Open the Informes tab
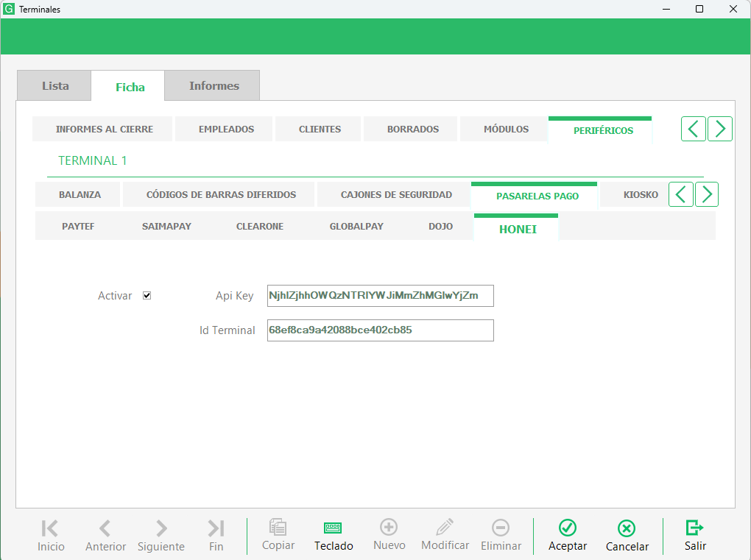The width and height of the screenshot is (751, 560). 214,86
